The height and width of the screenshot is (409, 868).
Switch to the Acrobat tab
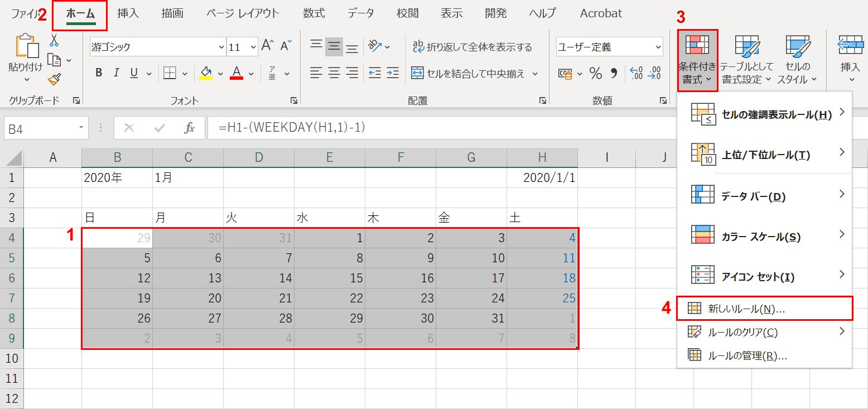pyautogui.click(x=601, y=13)
